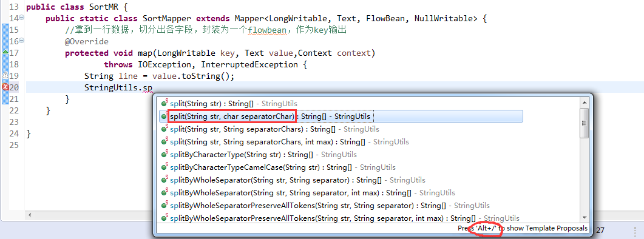Click the error marker on line 20
644x239 pixels.
(5, 87)
